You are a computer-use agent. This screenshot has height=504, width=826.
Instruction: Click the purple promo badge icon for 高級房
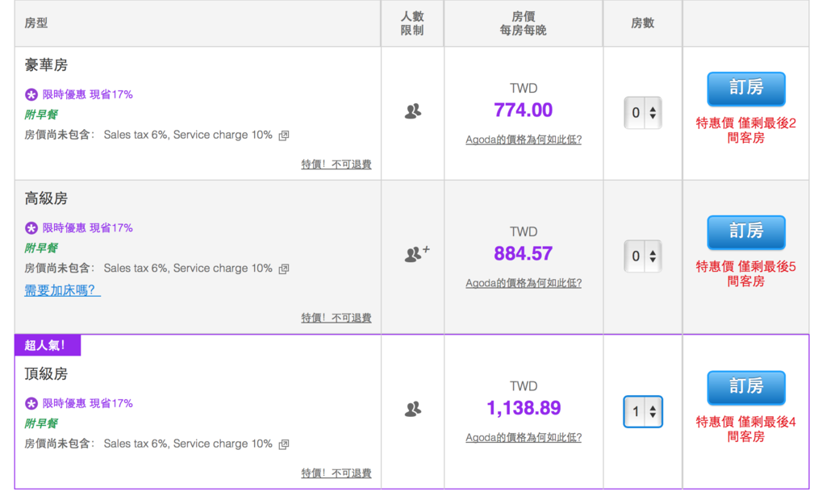(31, 228)
